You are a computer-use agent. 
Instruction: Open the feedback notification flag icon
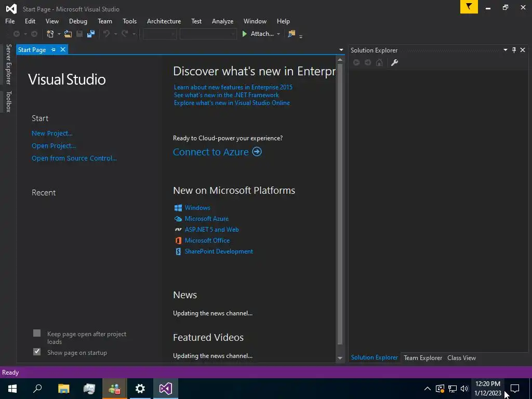[x=469, y=7]
